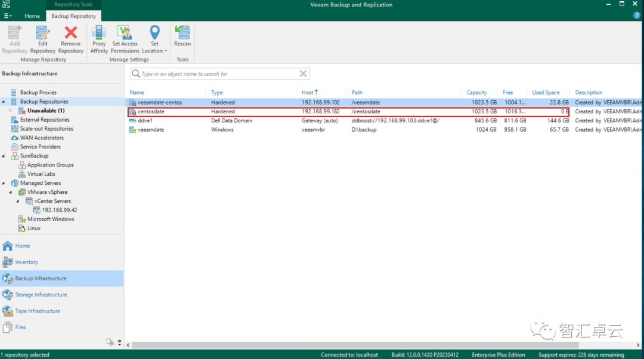
Task: Sort by Host column header
Action: point(309,92)
